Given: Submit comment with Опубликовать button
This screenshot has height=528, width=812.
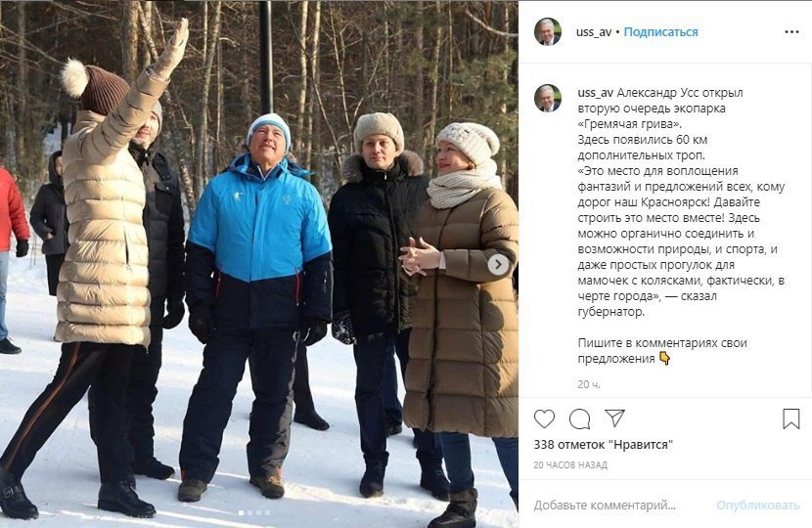Looking at the screenshot, I should (757, 505).
